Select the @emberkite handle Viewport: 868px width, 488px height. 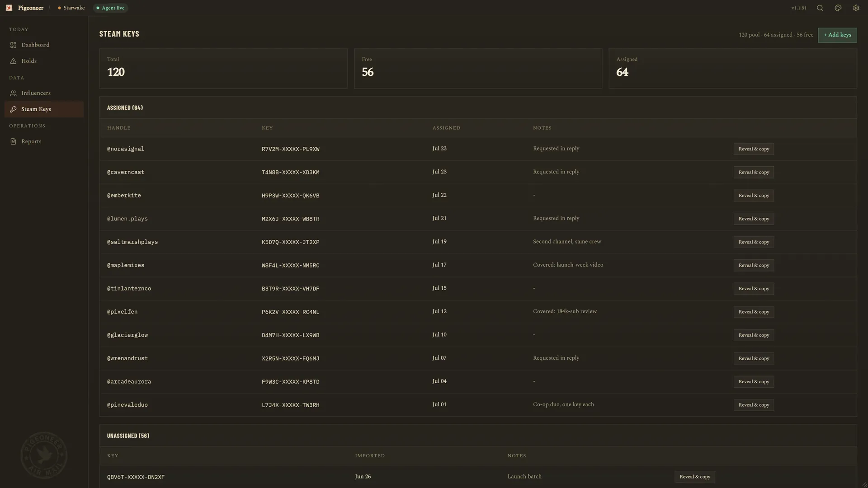tap(124, 196)
